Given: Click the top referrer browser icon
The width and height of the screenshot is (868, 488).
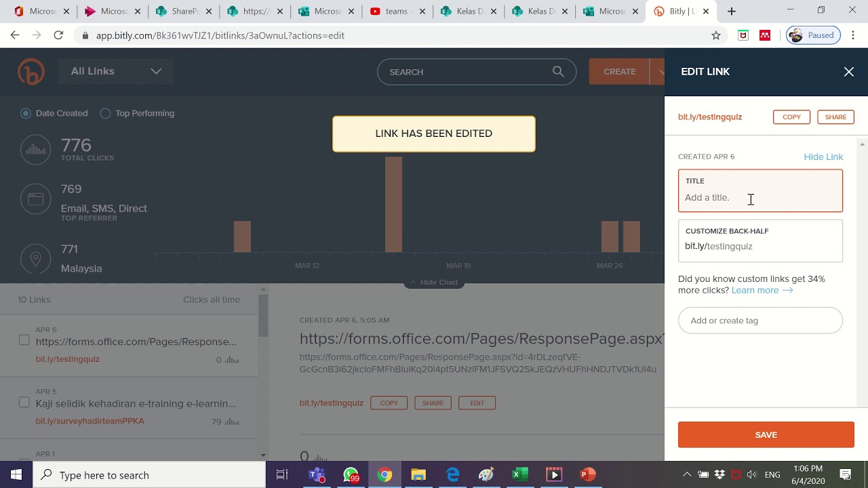Looking at the screenshot, I should pyautogui.click(x=36, y=199).
